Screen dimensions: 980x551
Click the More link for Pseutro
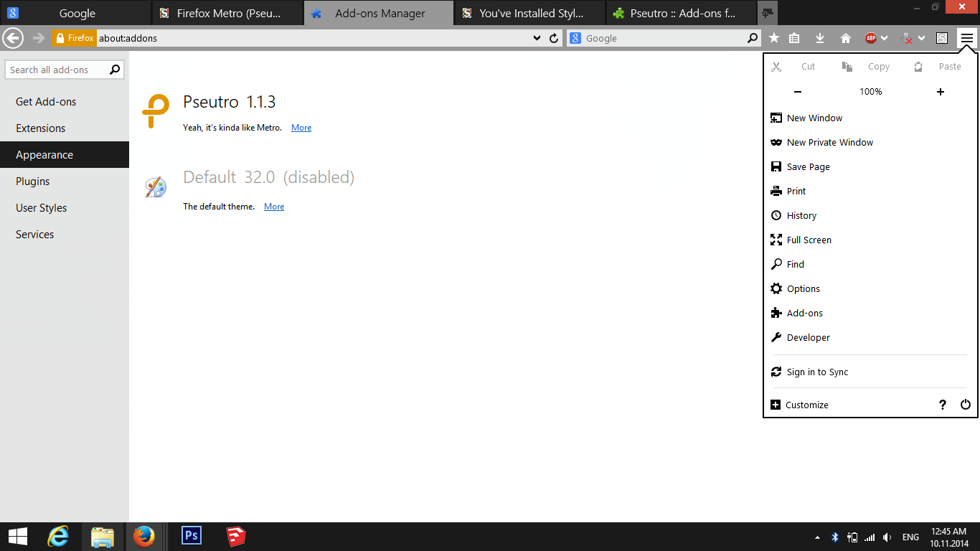pyautogui.click(x=301, y=128)
